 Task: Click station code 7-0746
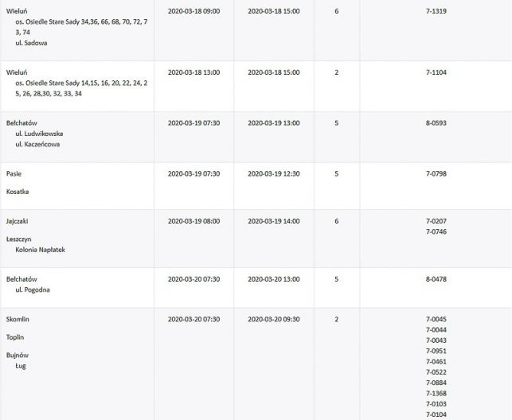[x=436, y=231]
